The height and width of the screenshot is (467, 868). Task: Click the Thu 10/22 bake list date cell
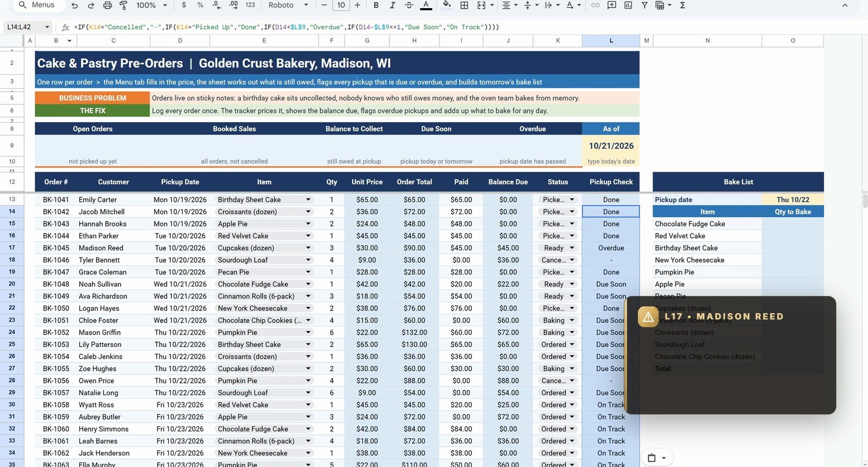click(793, 200)
